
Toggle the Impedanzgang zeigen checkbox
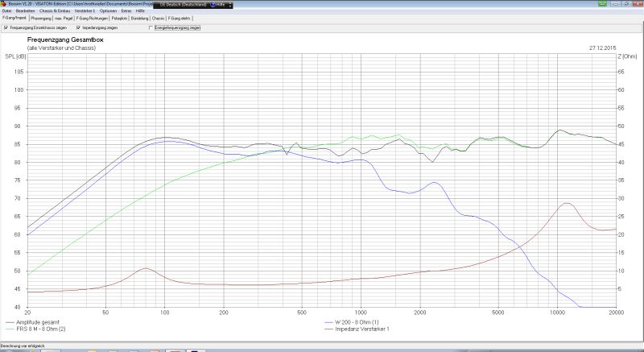(x=77, y=27)
